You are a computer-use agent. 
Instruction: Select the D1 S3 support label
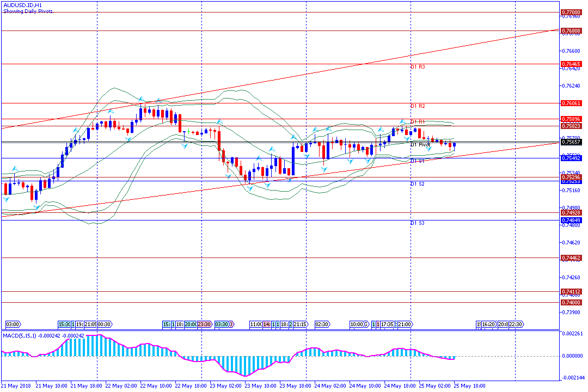point(418,223)
